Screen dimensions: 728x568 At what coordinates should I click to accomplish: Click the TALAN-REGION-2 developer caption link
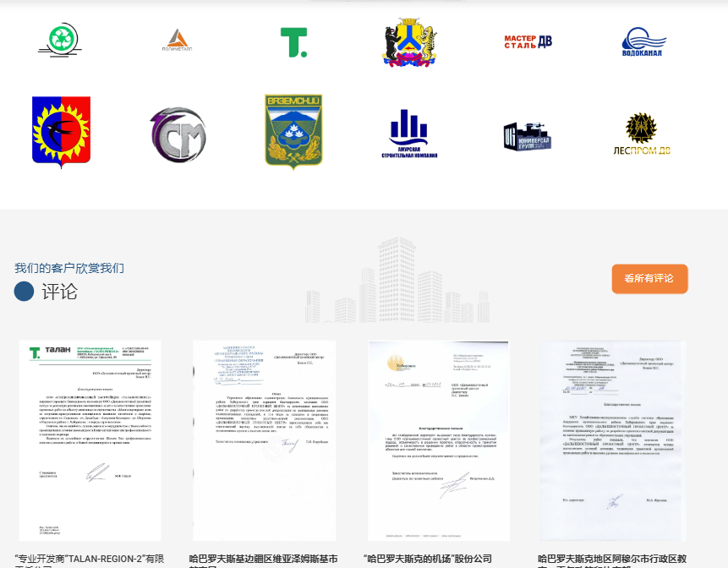(89, 560)
